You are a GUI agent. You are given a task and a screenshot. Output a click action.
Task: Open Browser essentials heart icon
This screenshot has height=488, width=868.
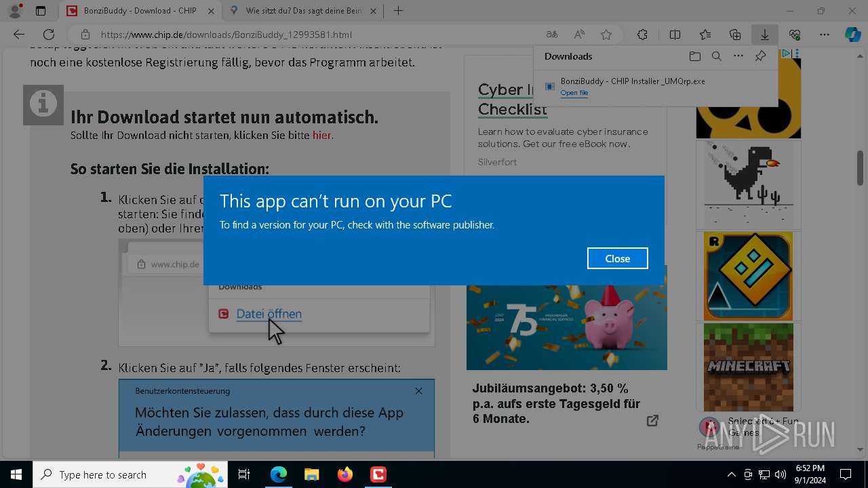coord(795,35)
